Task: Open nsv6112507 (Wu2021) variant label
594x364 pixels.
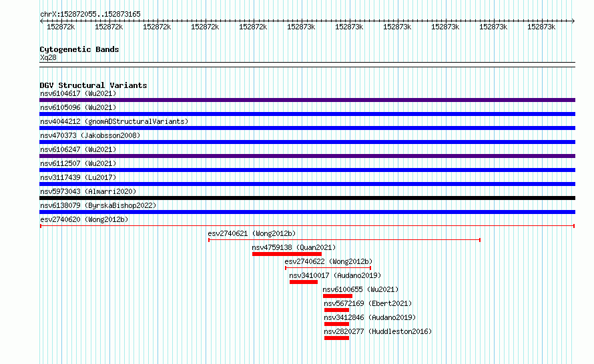Action: 78,163
